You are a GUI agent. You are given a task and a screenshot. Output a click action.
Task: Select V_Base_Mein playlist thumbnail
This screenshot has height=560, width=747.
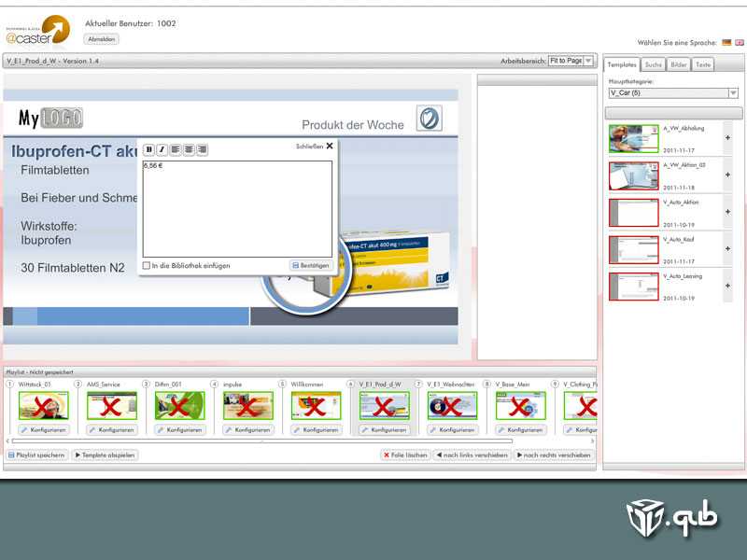pos(520,406)
